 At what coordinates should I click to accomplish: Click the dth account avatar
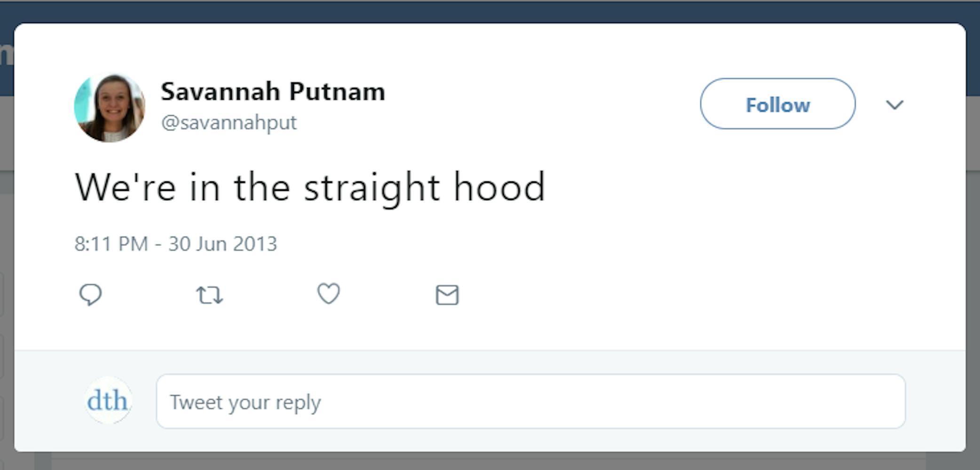pyautogui.click(x=108, y=400)
